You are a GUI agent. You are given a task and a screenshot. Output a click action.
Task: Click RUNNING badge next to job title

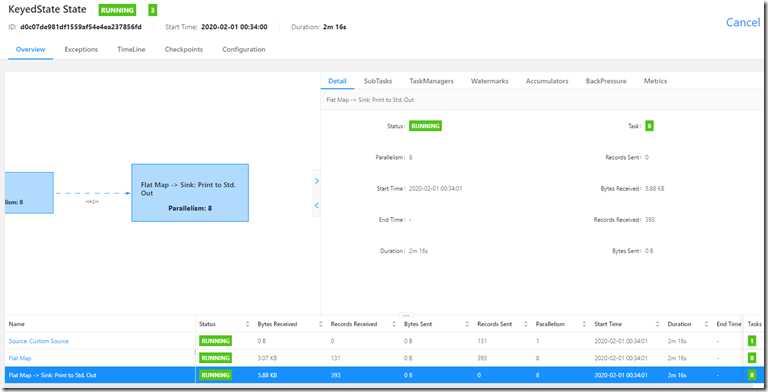[117, 10]
